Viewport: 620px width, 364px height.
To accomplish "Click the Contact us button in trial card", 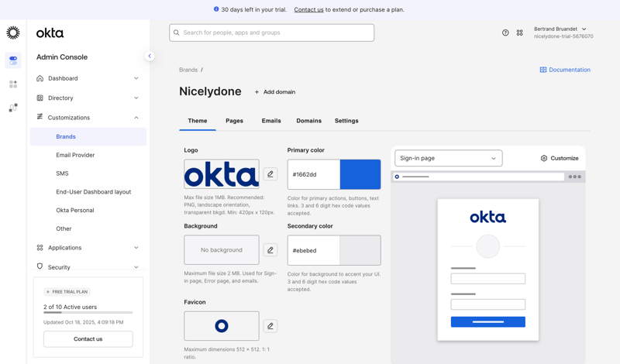I will click(x=88, y=339).
